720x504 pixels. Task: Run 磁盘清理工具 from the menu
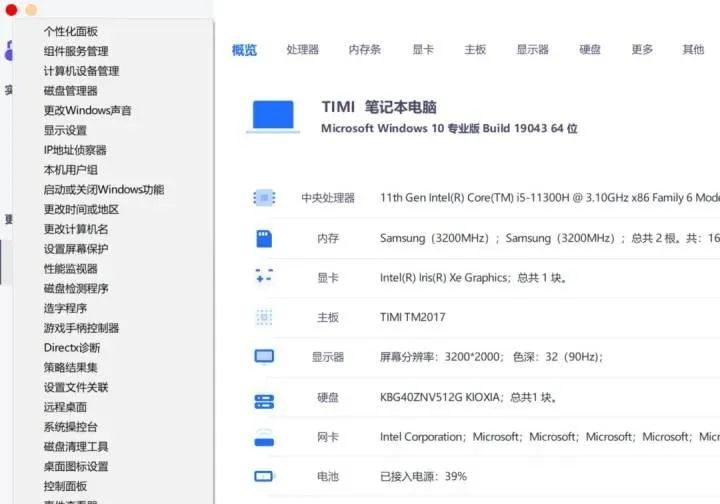(x=76, y=446)
